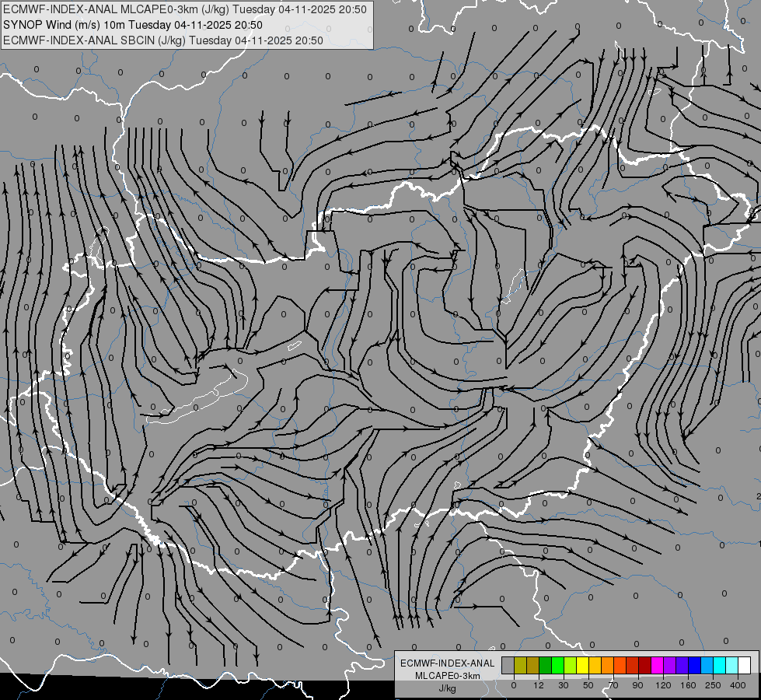Click the gray swatch in the MLCAPE legend
The height and width of the screenshot is (700, 761).
tap(508, 666)
